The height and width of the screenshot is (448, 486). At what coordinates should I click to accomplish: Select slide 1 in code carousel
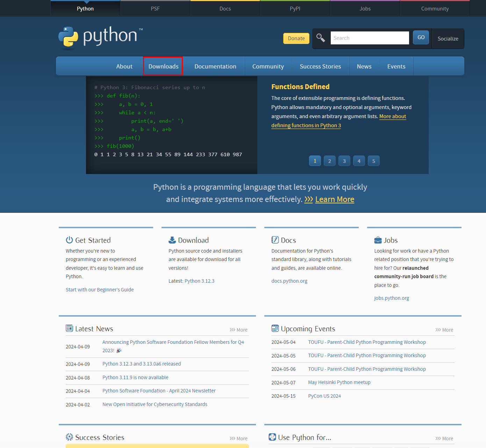tap(315, 161)
